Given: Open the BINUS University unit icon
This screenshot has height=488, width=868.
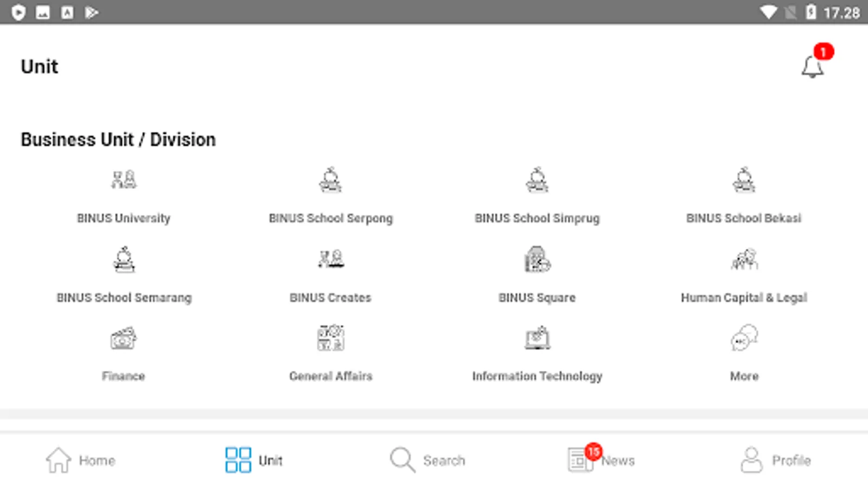Looking at the screenshot, I should pos(124,179).
